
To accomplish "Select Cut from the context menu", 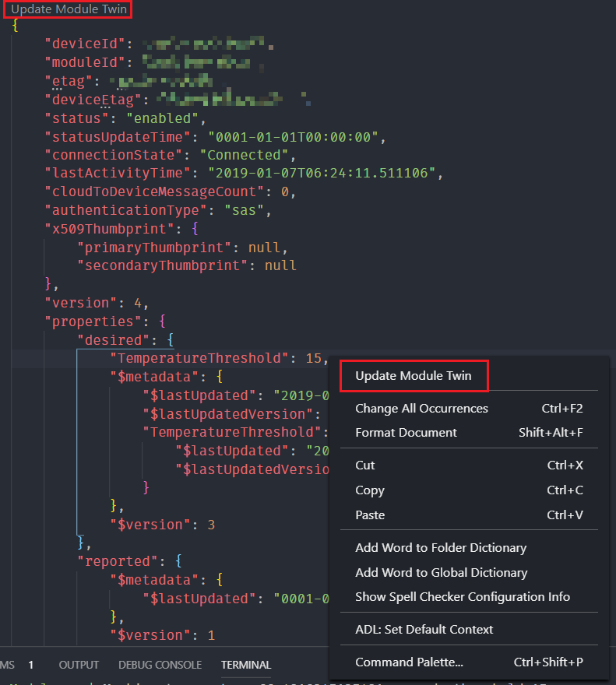I will 365,465.
